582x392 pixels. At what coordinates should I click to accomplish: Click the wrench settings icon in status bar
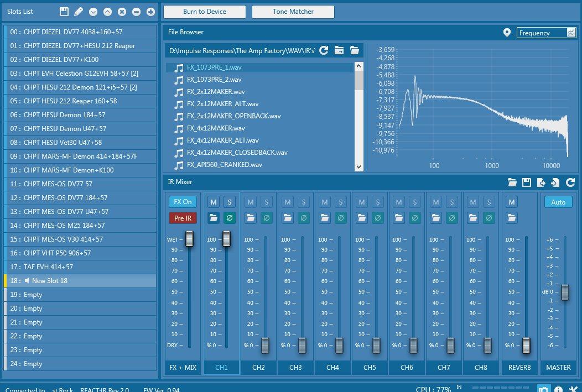pyautogui.click(x=573, y=389)
